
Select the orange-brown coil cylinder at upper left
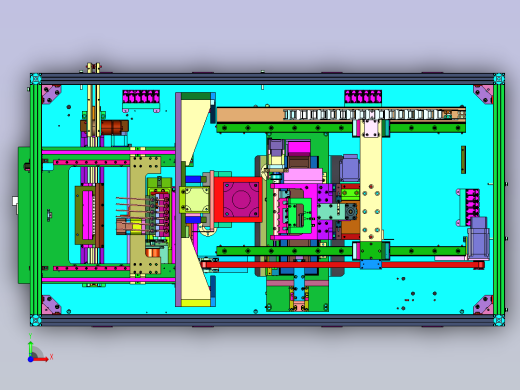tap(112, 128)
